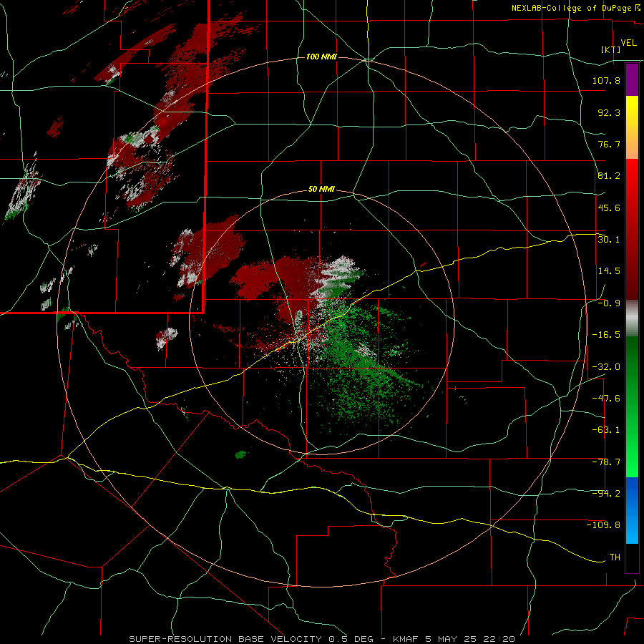
Task: Click the green segment of the velocity color bar
Action: (632, 406)
